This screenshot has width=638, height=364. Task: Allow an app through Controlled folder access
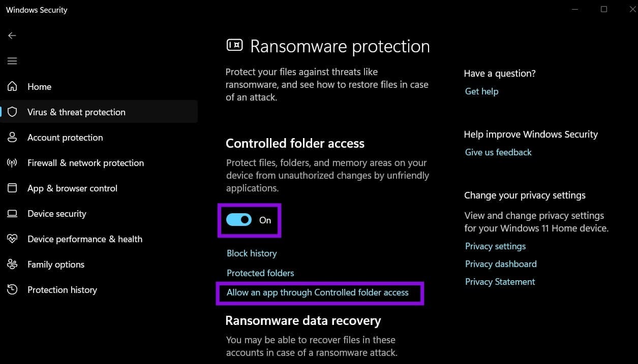[x=318, y=292]
